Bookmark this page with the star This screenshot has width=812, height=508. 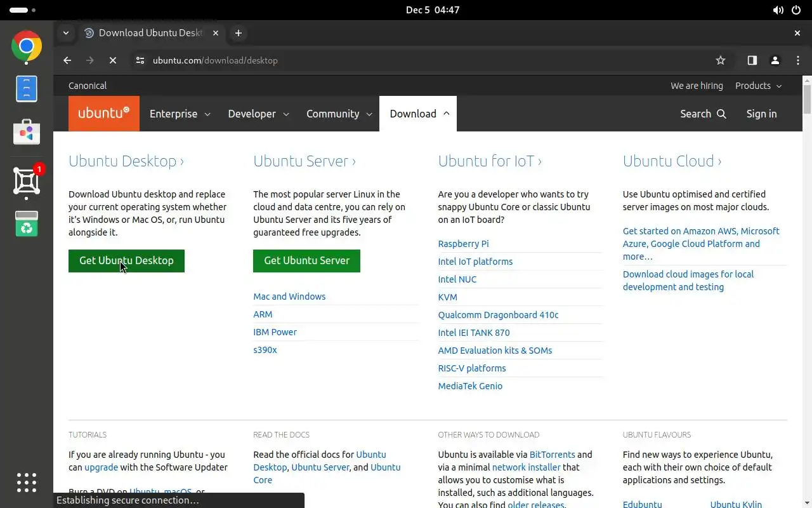coord(720,60)
